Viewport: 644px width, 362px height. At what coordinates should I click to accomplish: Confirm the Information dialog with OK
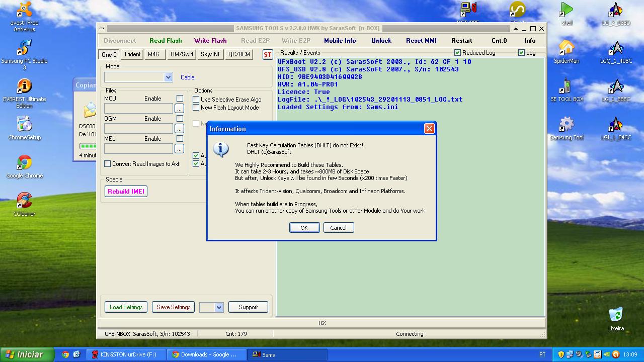[x=304, y=228]
